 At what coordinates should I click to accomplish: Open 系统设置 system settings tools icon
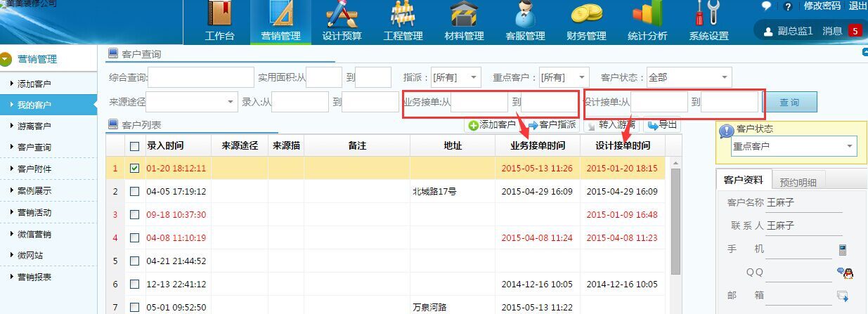click(x=708, y=15)
